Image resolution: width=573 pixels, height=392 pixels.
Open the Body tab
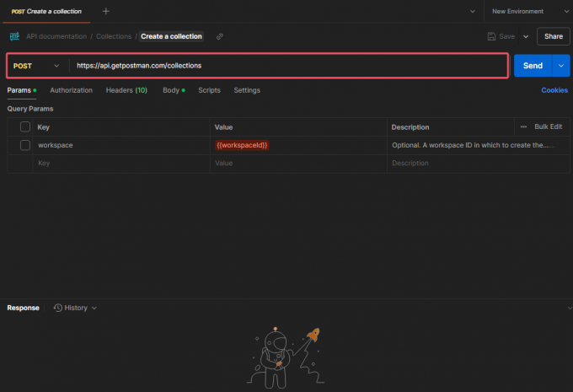[x=174, y=90]
